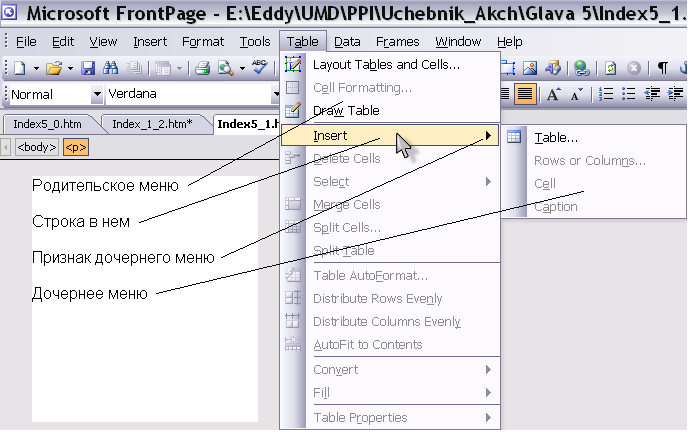Expand the Convert submenu
This screenshot has height=432, width=688.
390,370
